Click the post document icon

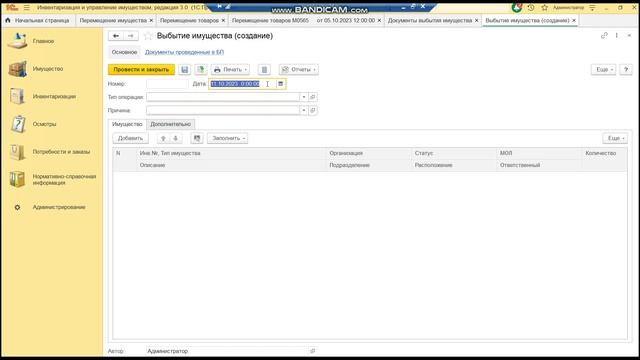[x=200, y=70]
